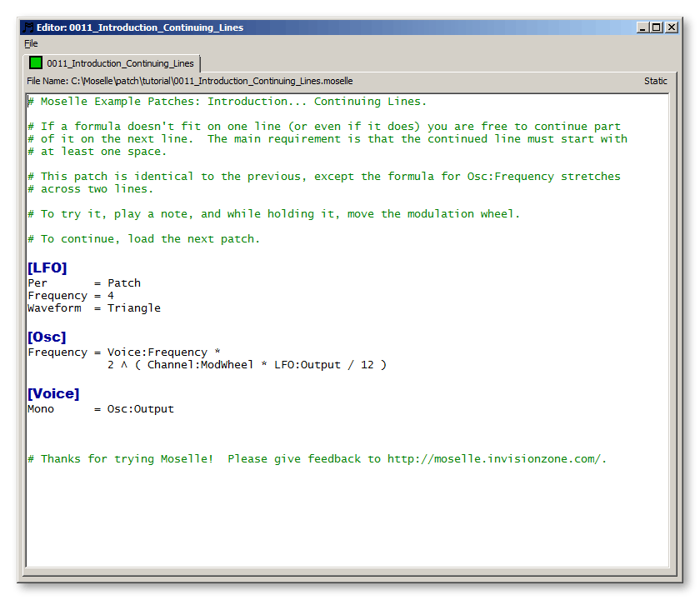Click the 'To continue, load the next patch' comment

pyautogui.click(x=143, y=239)
